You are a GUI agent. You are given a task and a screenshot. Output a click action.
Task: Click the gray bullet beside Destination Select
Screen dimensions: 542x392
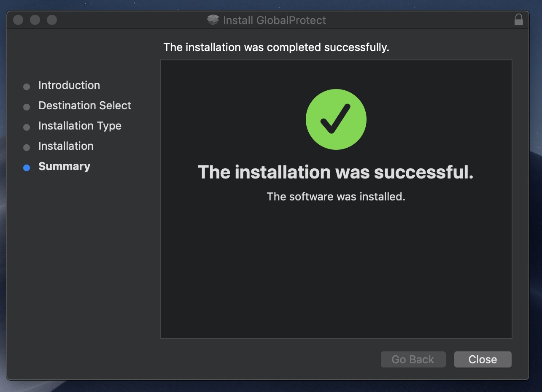pos(27,107)
